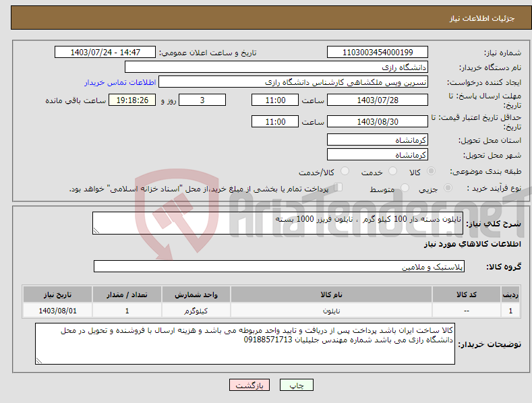
Task: Click the description textarea resize handle
Action: [x=96, y=230]
